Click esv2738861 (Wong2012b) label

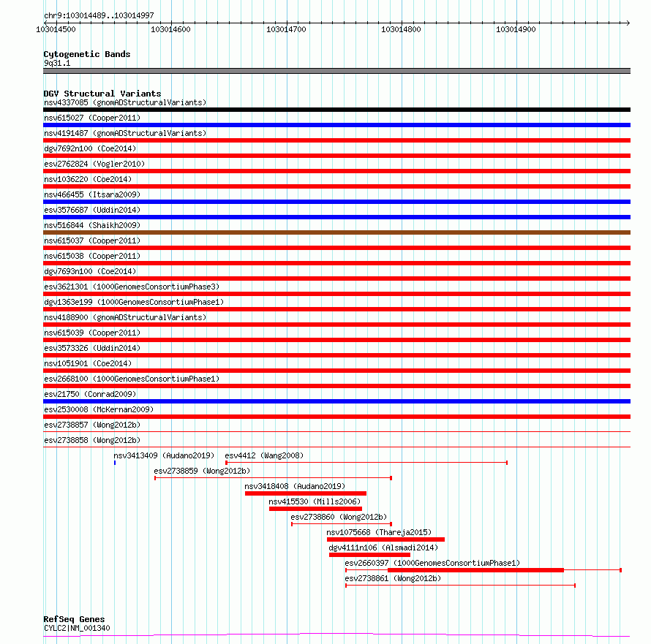click(x=393, y=578)
